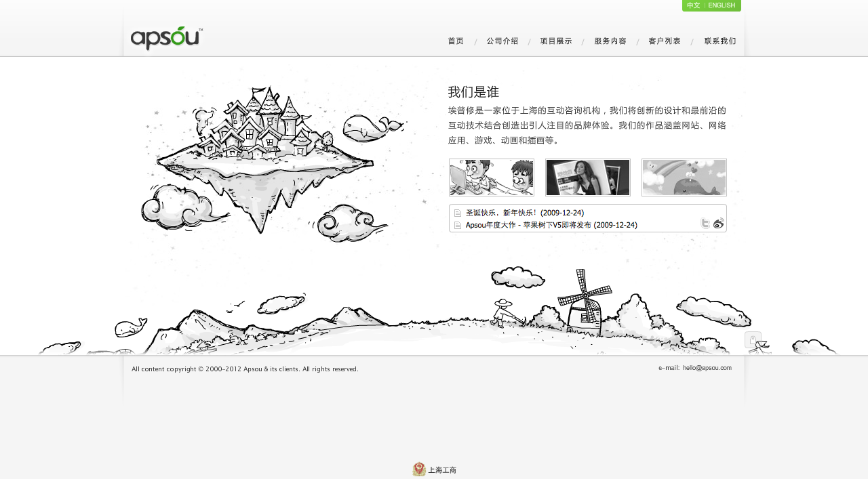Open 项目展示 menu item
Screen dimensions: 868x479
coord(556,41)
